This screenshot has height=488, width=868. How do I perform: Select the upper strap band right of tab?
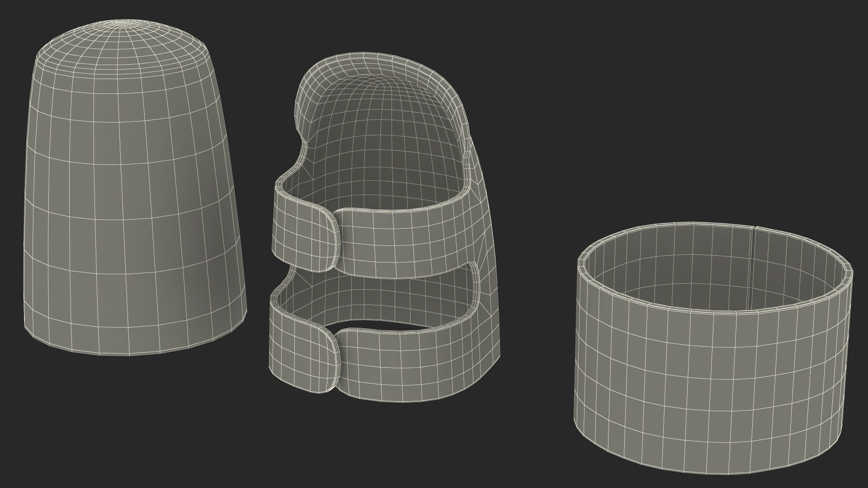(407, 246)
